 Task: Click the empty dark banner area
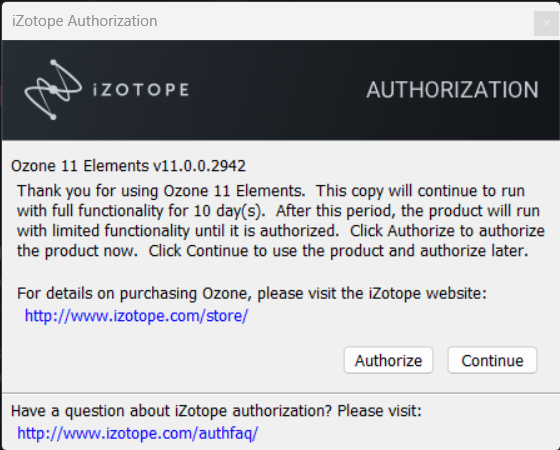point(277,90)
